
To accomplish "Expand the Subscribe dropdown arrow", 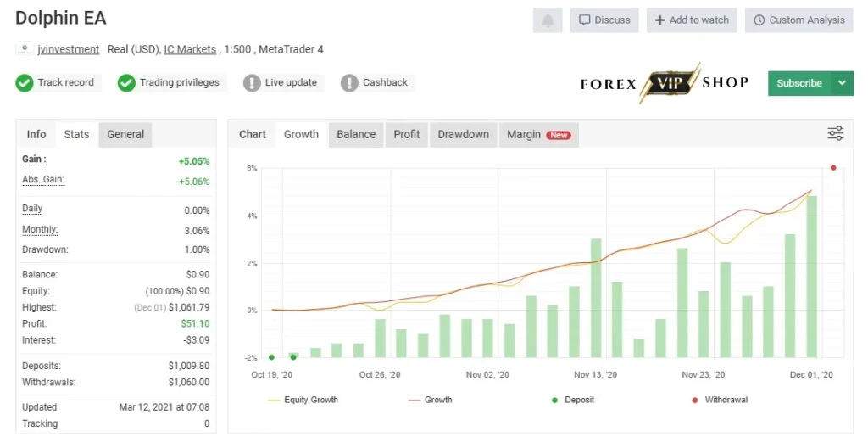I will pyautogui.click(x=842, y=83).
